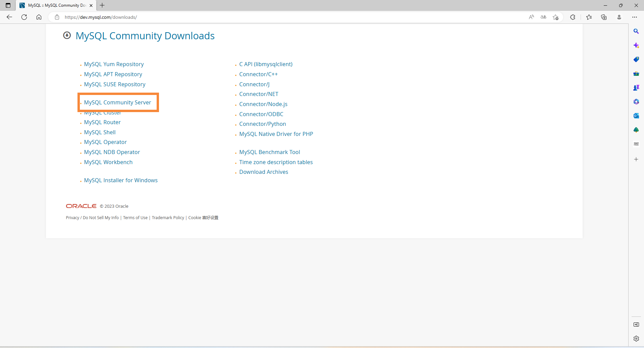Open sidebar Copilot sparkle icon
The image size is (644, 348).
click(x=636, y=45)
